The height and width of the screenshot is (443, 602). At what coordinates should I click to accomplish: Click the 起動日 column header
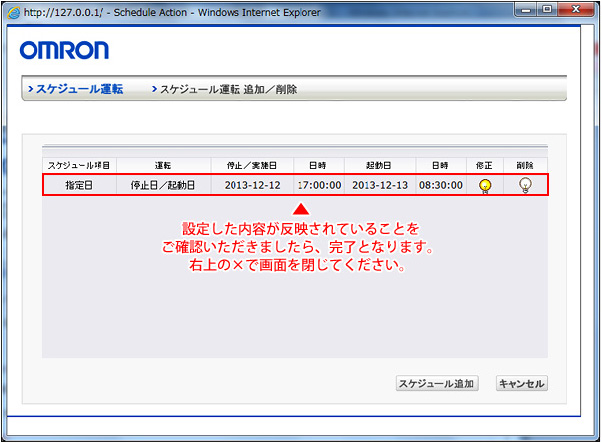pyautogui.click(x=378, y=165)
